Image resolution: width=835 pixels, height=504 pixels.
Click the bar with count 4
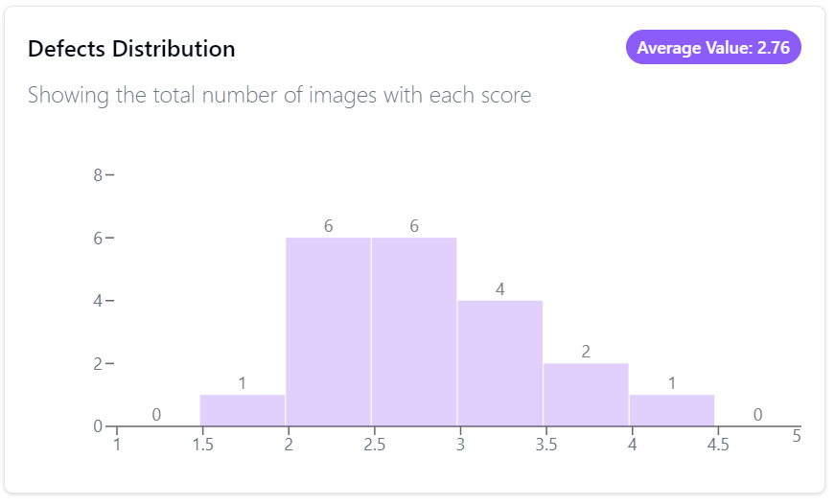click(500, 363)
